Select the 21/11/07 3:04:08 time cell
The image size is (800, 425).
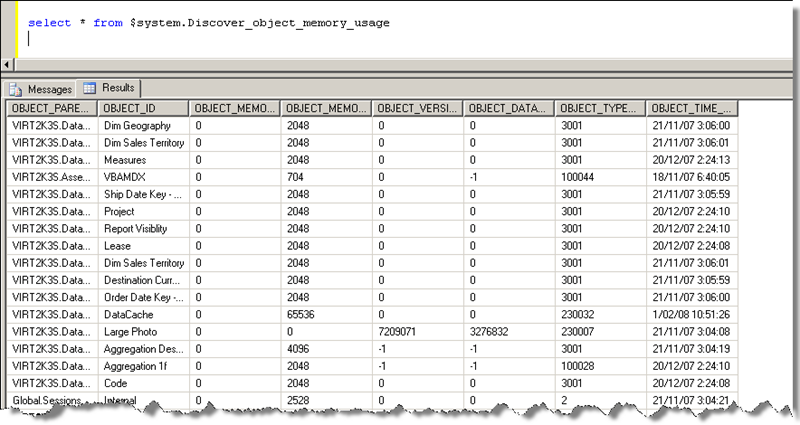pos(692,332)
